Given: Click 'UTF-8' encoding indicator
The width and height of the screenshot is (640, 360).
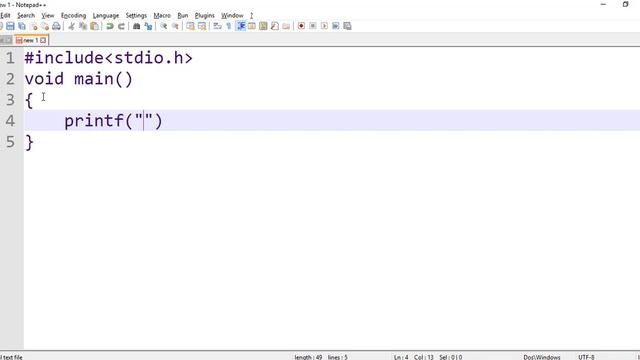Looking at the screenshot, I should pos(587,357).
